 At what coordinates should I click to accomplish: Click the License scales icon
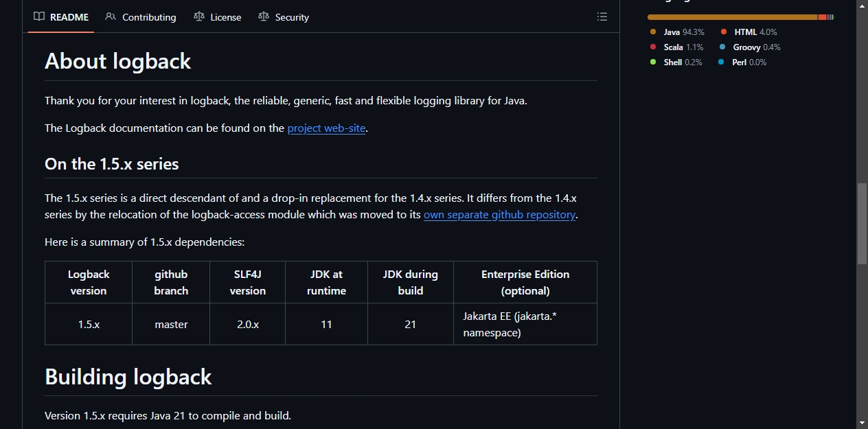tap(199, 16)
